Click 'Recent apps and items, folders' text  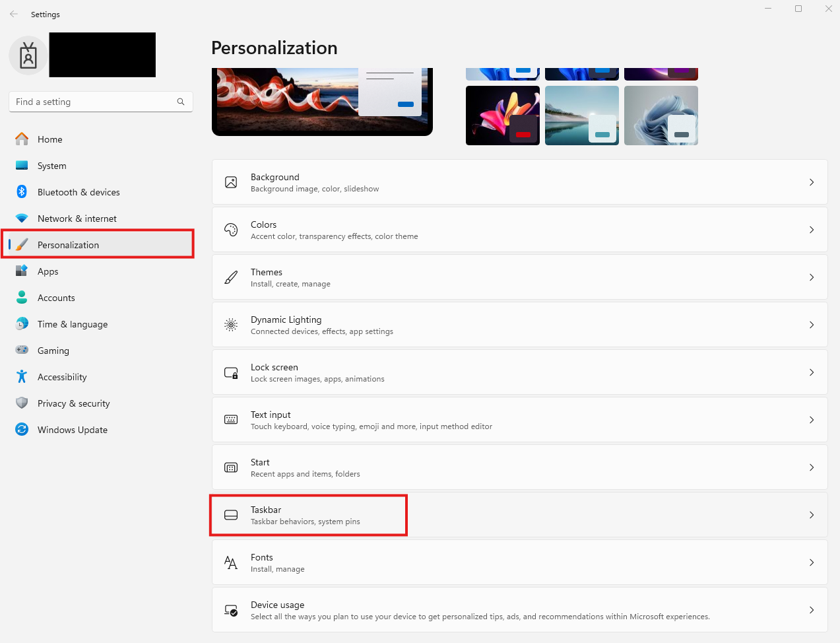pos(306,474)
